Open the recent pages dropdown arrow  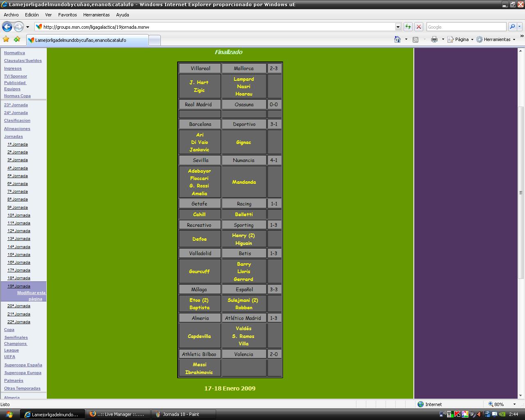(x=27, y=27)
